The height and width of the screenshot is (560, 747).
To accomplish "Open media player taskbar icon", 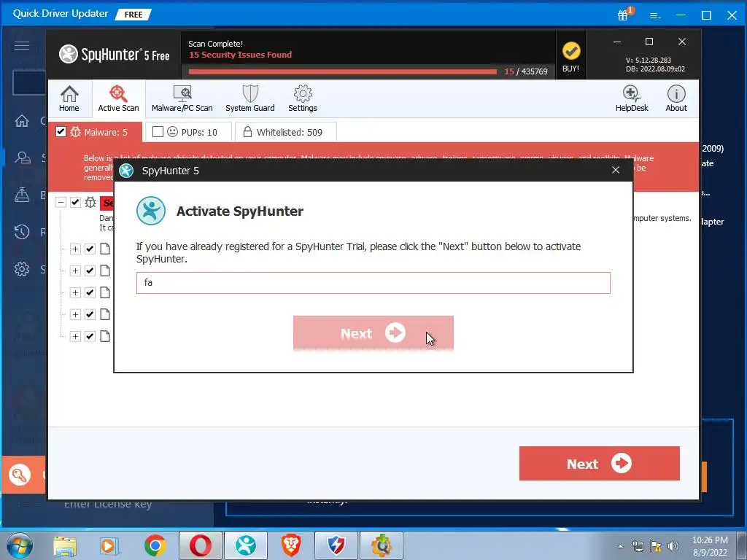I will coord(109,545).
